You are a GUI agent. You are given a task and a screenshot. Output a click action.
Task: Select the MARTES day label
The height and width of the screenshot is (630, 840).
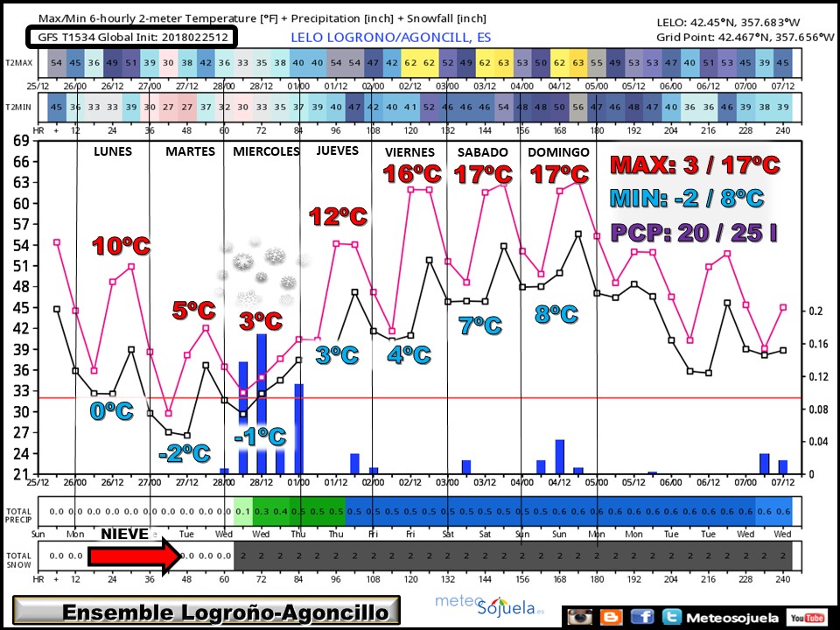[x=190, y=151]
